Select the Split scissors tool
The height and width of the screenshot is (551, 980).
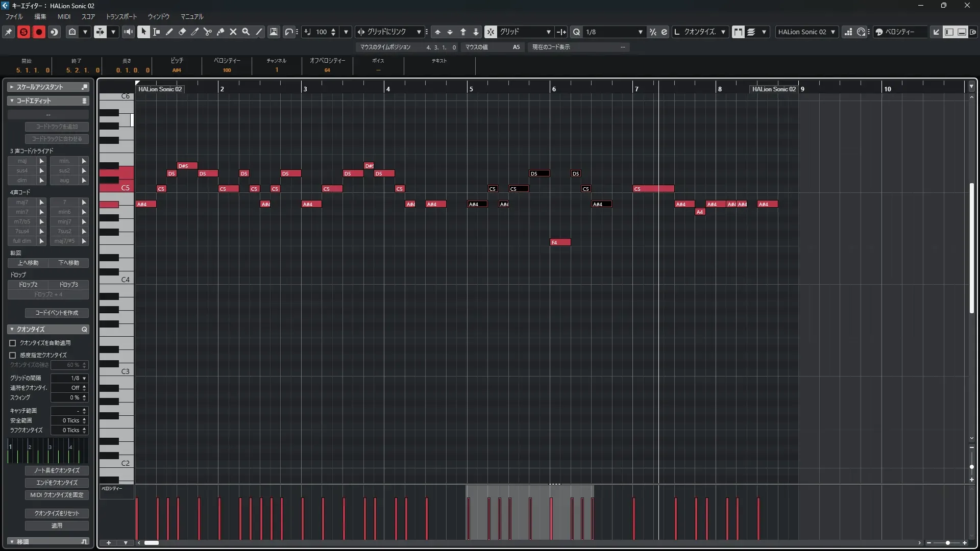[x=208, y=32]
